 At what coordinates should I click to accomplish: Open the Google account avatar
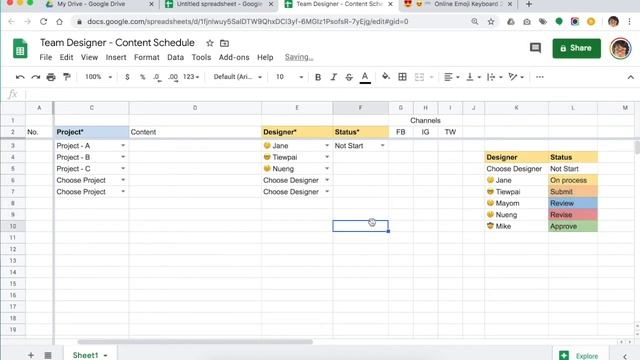coord(620,48)
